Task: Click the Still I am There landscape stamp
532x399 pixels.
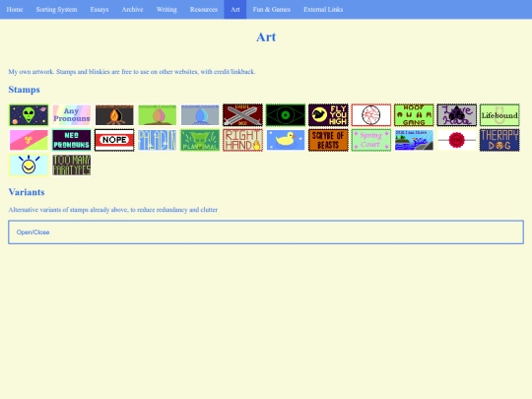Action: 414,140
